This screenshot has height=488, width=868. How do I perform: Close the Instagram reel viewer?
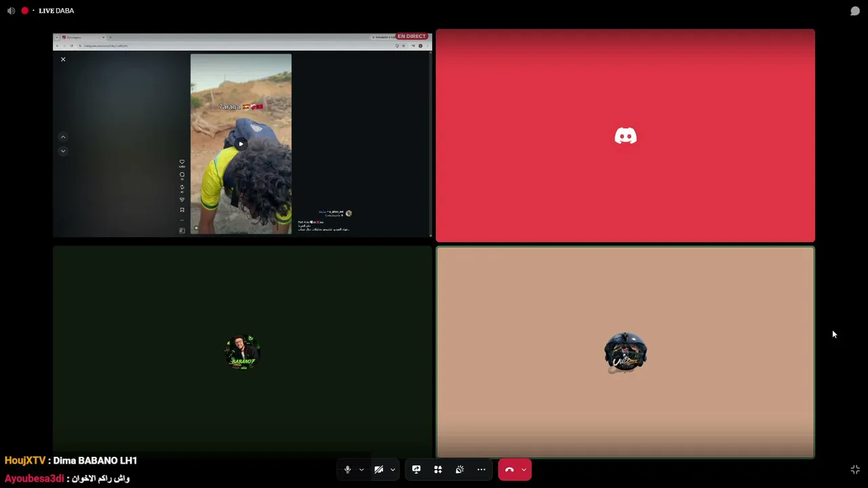click(x=63, y=60)
